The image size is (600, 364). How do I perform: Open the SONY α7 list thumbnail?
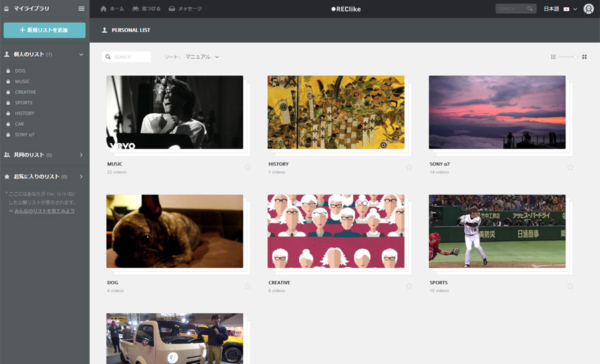(497, 112)
